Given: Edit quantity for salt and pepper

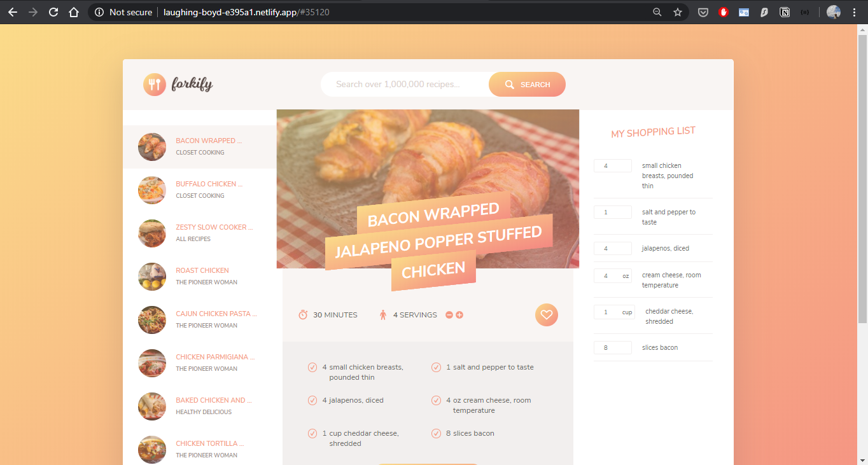Looking at the screenshot, I should click(x=613, y=212).
